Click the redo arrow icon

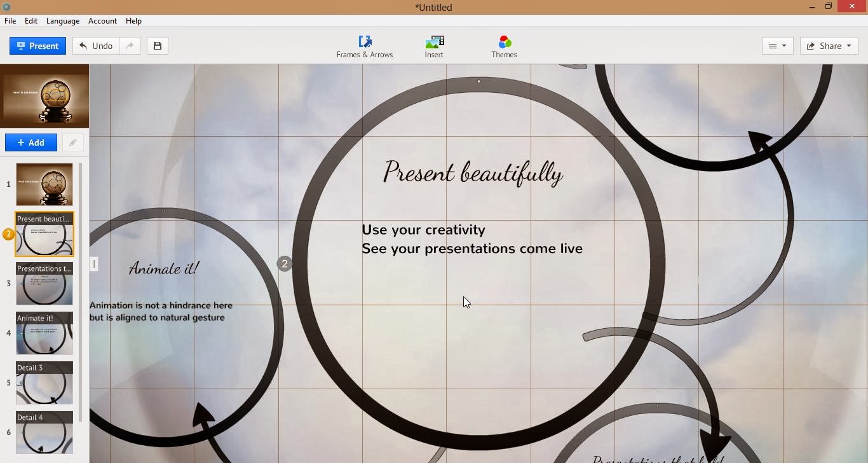pyautogui.click(x=130, y=46)
